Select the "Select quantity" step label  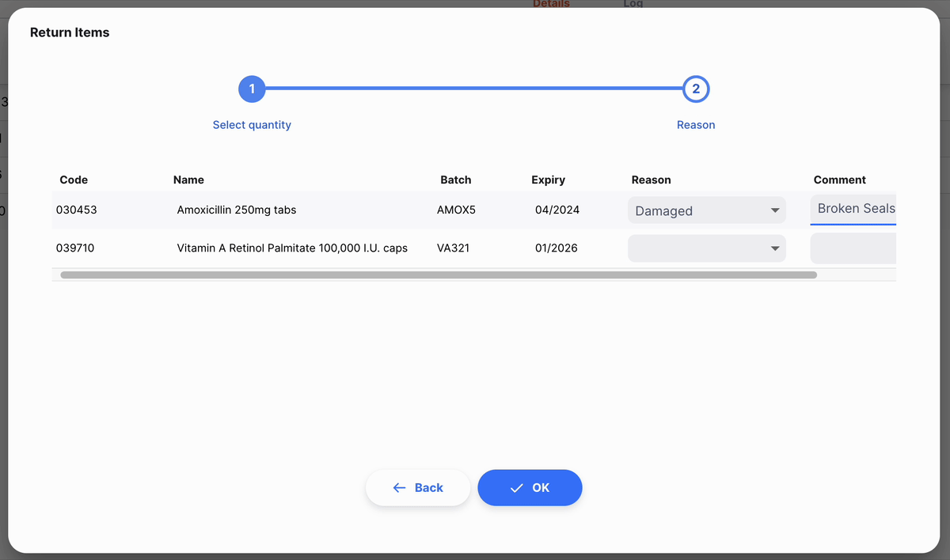252,125
